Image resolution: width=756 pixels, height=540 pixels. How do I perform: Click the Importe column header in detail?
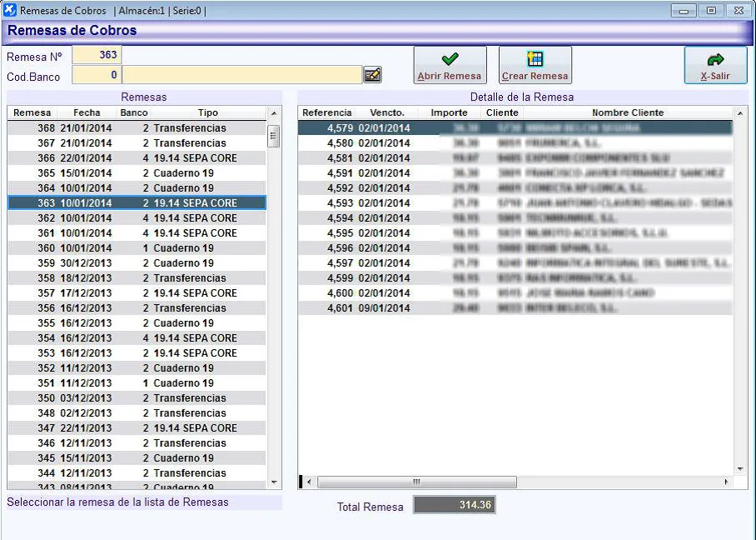click(x=449, y=112)
